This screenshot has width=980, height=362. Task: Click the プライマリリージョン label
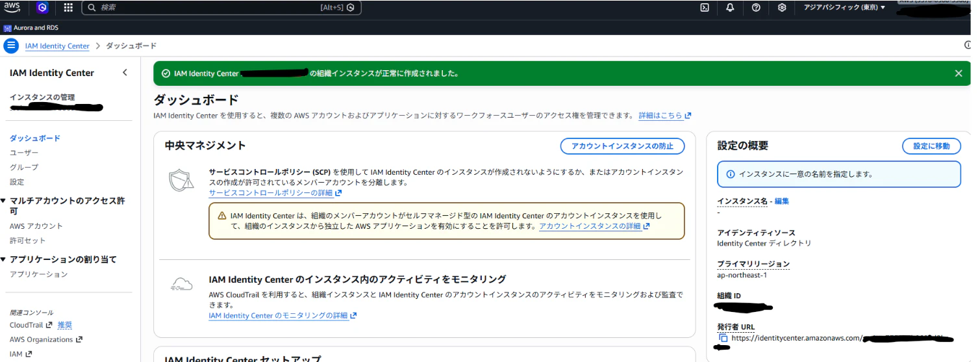(x=753, y=264)
